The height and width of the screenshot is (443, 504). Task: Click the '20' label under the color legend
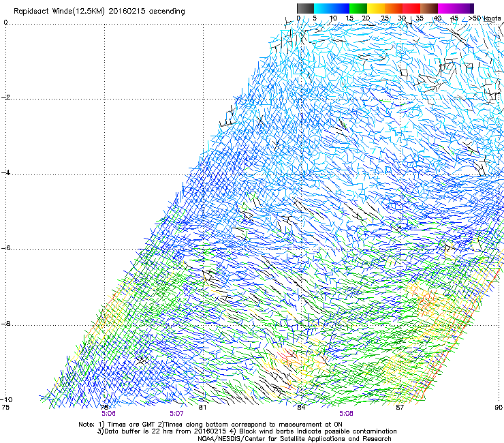click(x=366, y=18)
